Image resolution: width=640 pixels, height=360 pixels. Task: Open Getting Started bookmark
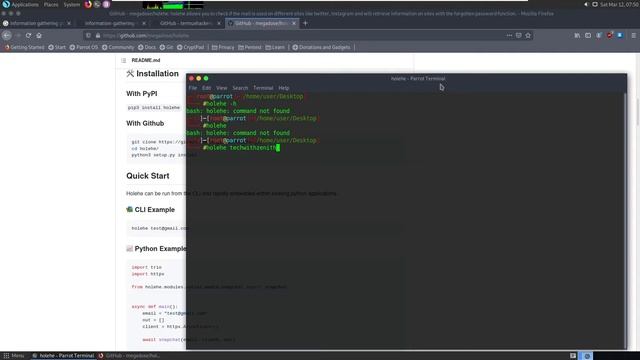point(24,47)
